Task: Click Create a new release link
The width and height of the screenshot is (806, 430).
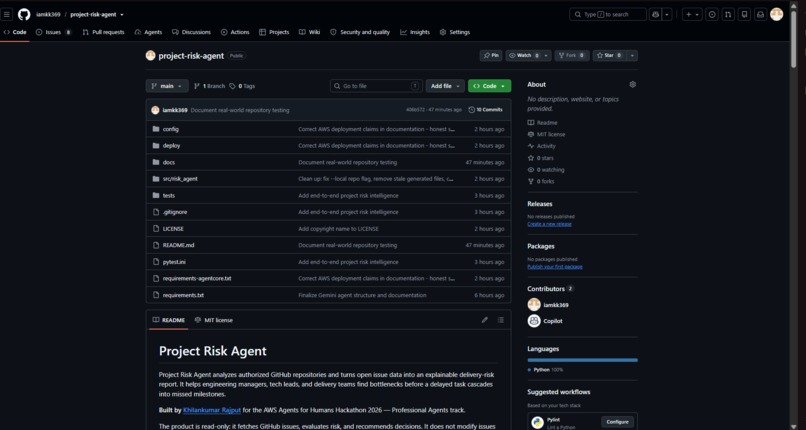Action: (x=549, y=224)
